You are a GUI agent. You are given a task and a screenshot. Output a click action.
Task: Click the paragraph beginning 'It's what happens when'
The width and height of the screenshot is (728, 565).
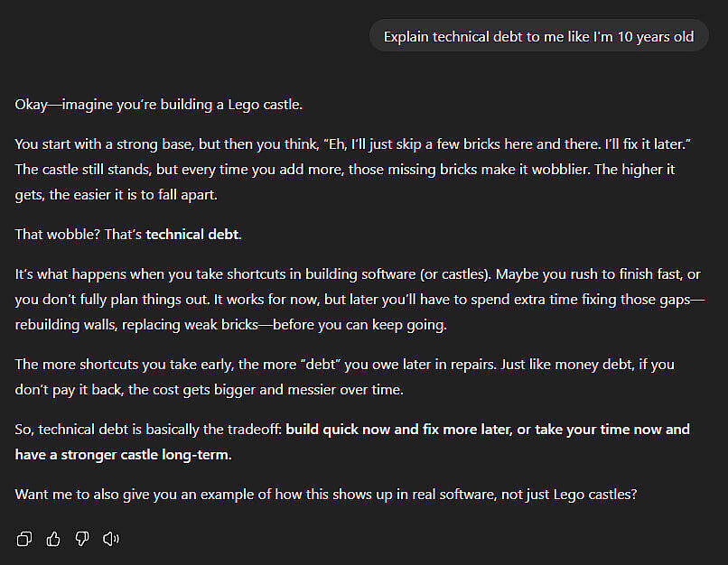tap(359, 300)
